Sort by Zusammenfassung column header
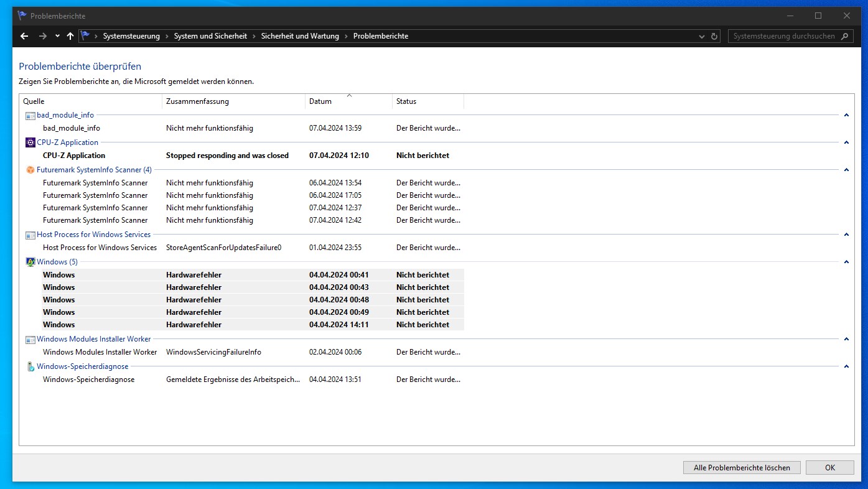Viewport: 868px width, 489px height. 233,101
